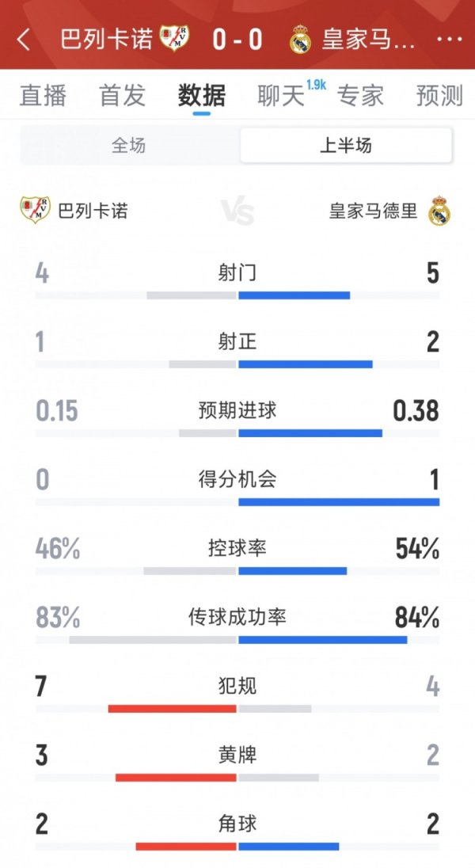Select the 数据 data tab

click(x=201, y=96)
